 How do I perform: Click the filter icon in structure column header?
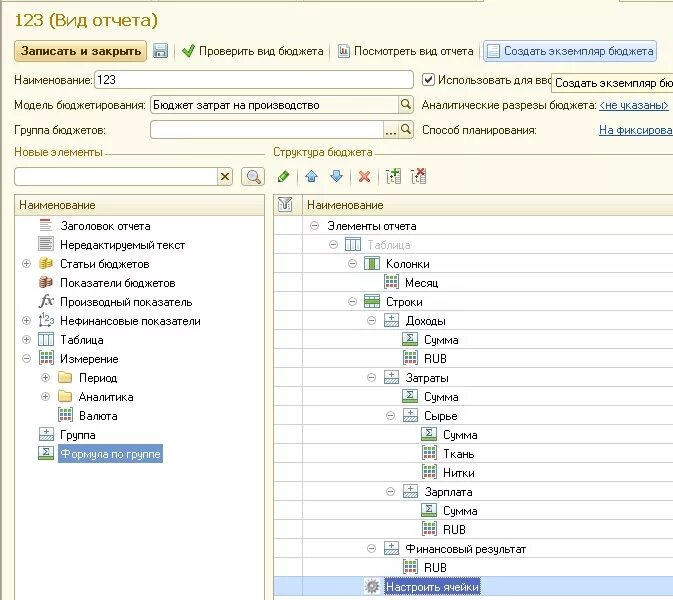coord(285,204)
